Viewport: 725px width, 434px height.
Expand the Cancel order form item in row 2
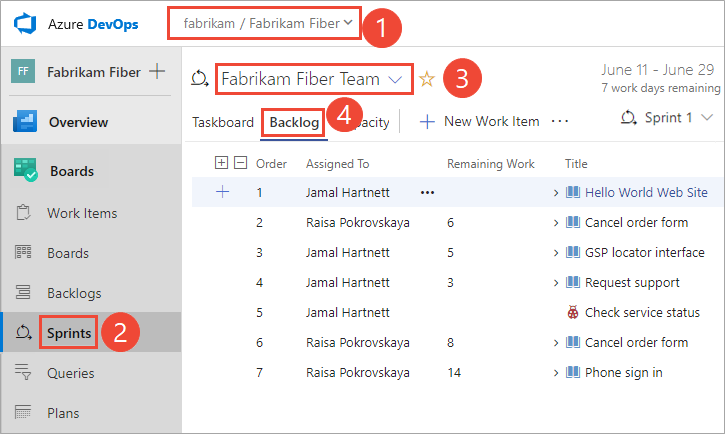(x=556, y=223)
